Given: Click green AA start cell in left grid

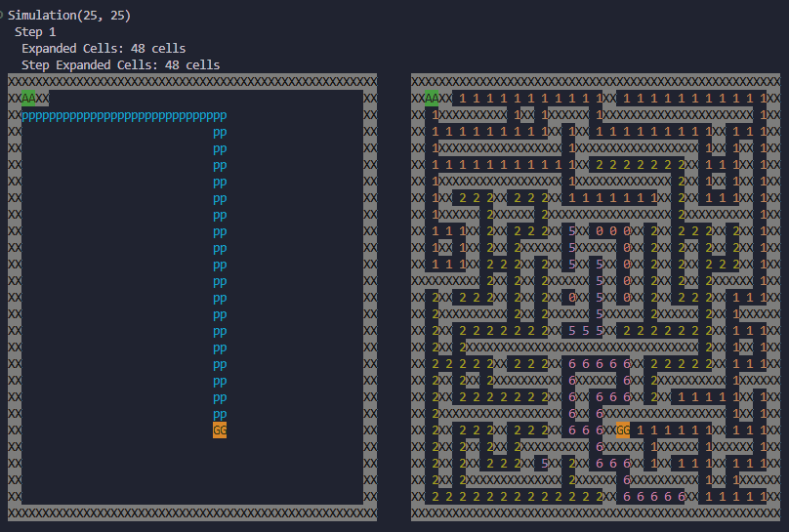Looking at the screenshot, I should [x=28, y=98].
